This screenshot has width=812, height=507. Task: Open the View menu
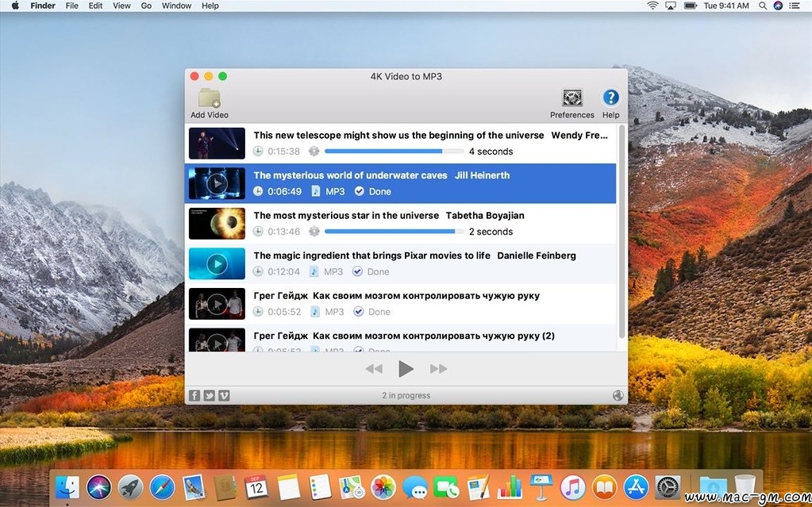coord(121,6)
